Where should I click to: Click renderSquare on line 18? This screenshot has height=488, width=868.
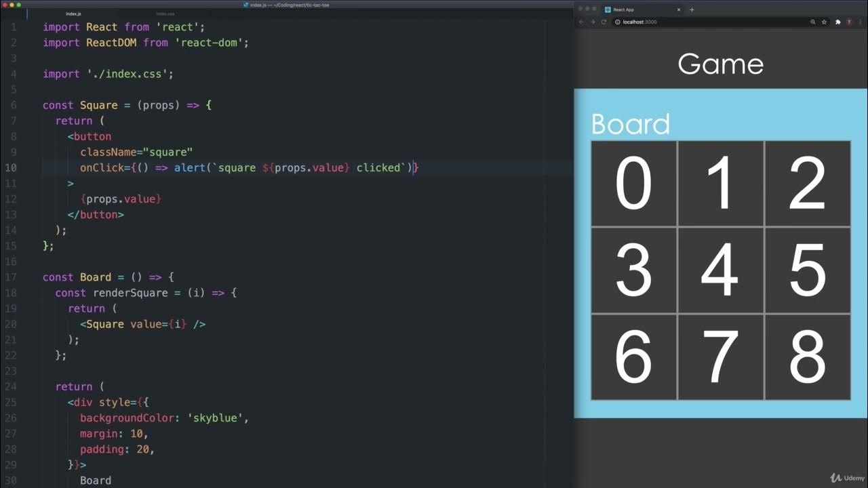pyautogui.click(x=130, y=293)
